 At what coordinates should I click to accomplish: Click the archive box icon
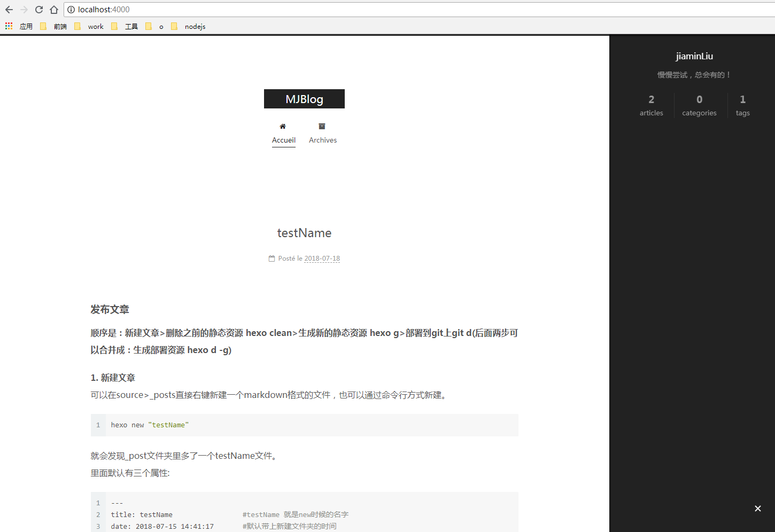pos(322,127)
